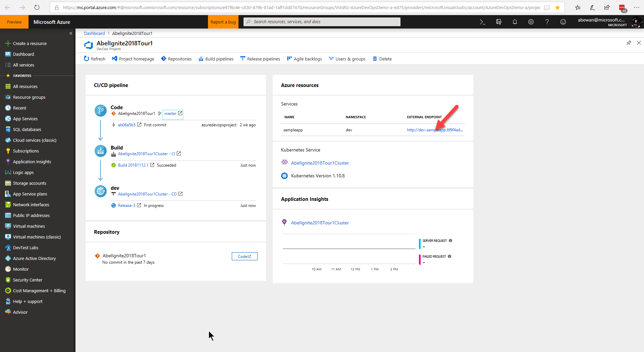Open Application Insights AbelIgnite2018Tour1Cluster link

click(x=320, y=223)
